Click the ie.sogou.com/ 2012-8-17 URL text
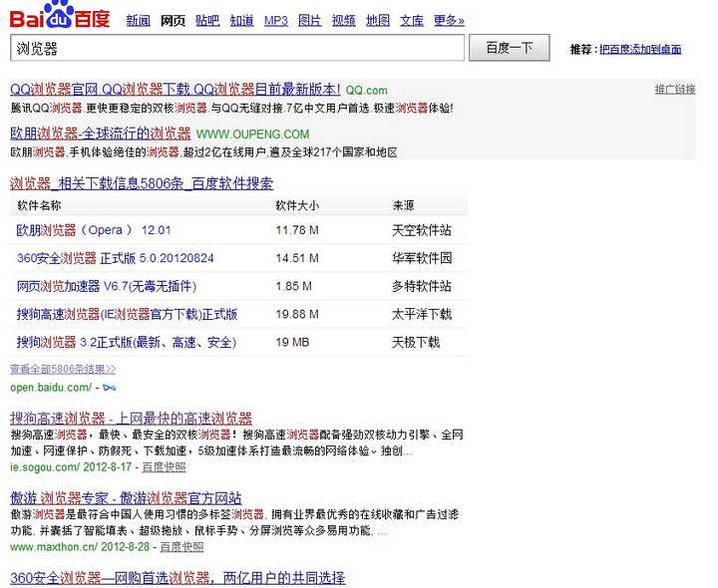718x588 pixels. coord(71,467)
